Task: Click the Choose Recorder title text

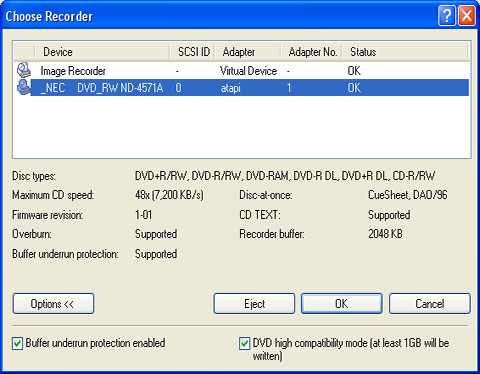Action: (x=49, y=16)
